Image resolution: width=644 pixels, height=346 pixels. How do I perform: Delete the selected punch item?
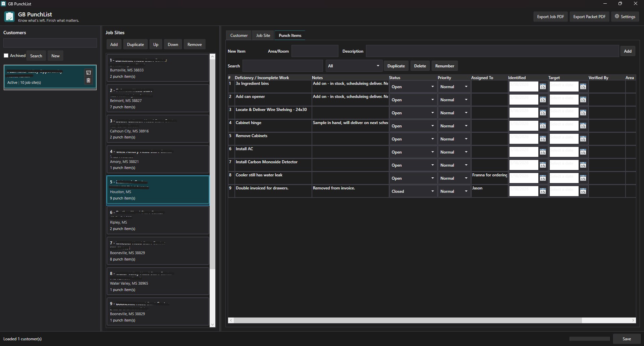[x=420, y=66]
